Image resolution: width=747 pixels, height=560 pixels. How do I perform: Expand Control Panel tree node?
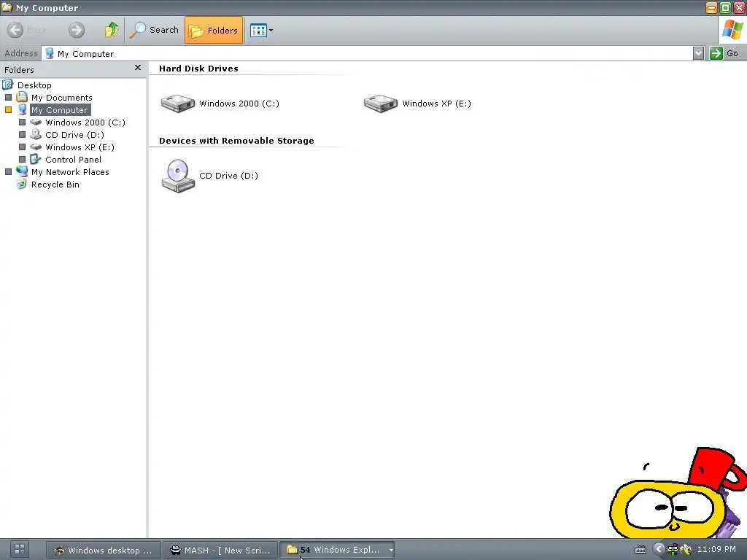click(x=22, y=160)
